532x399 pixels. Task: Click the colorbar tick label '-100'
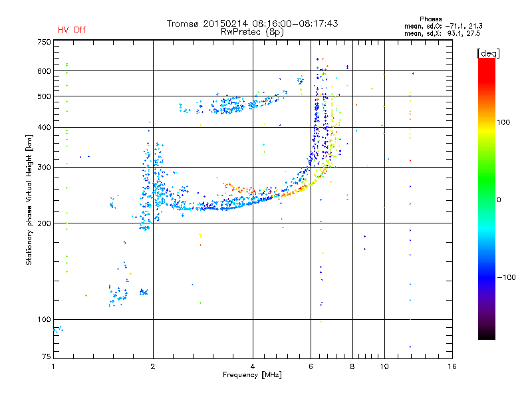pos(506,277)
